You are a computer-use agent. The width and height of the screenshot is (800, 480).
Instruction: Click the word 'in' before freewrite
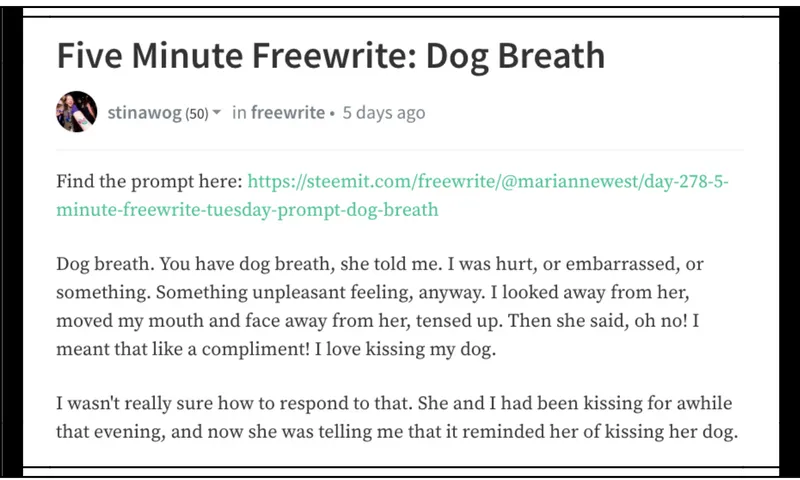239,112
